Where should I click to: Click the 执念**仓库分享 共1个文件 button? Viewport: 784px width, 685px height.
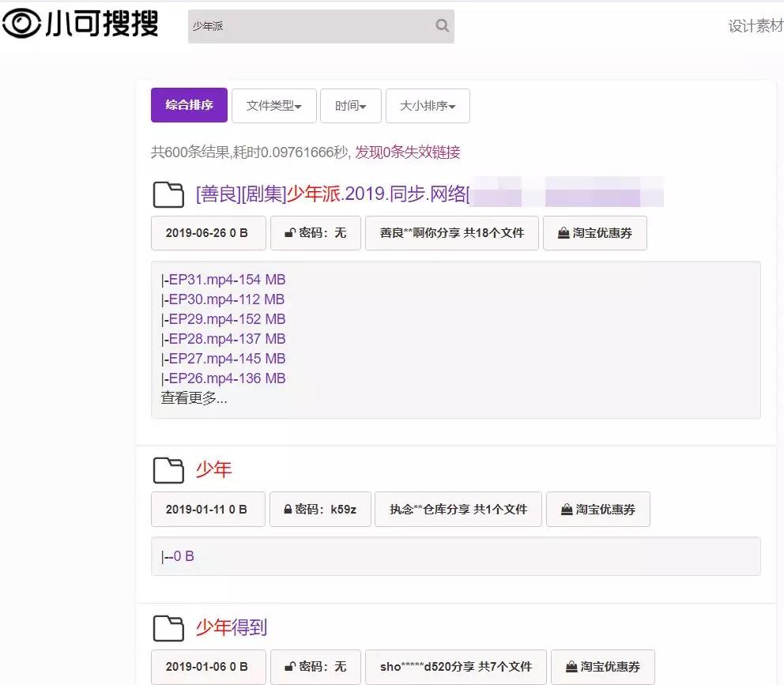(x=458, y=509)
